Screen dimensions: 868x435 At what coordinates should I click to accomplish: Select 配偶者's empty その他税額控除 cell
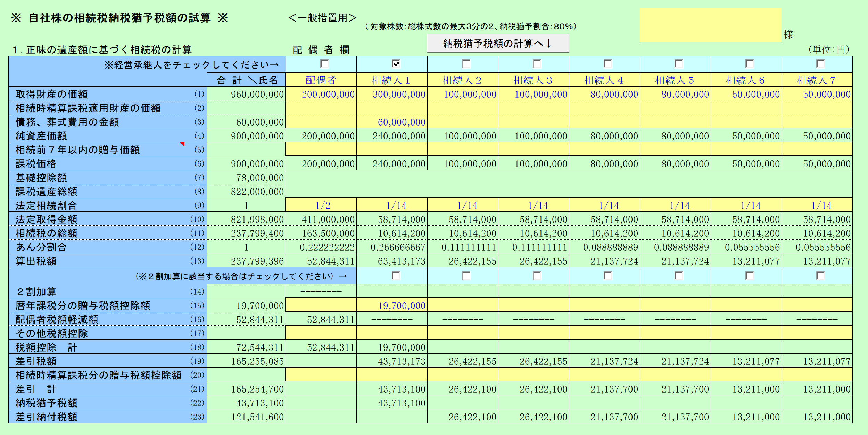321,333
